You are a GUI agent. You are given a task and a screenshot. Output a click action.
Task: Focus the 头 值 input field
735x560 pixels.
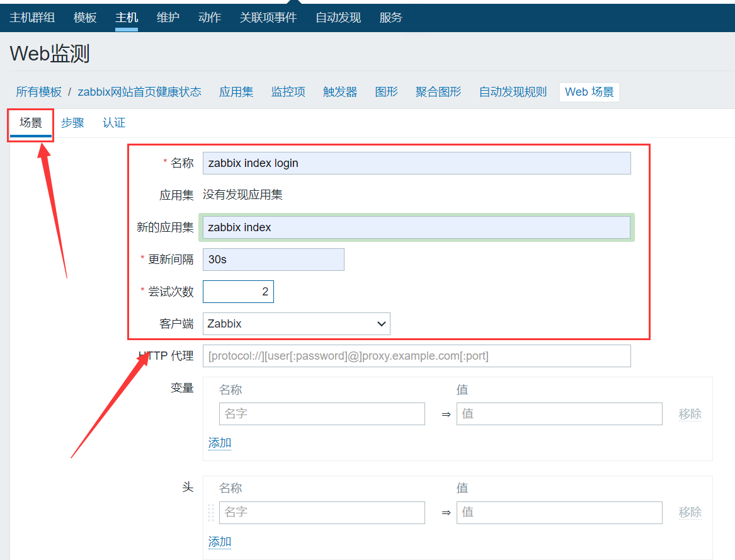[x=560, y=513]
